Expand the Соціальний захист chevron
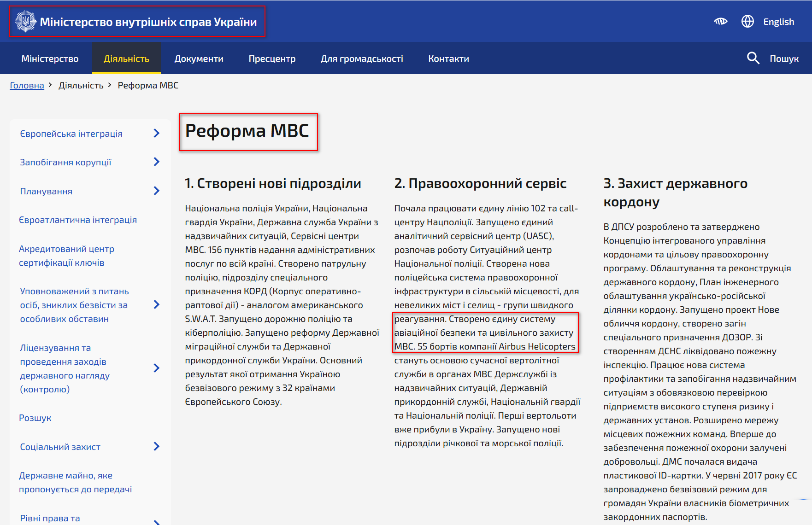812x525 pixels. click(x=157, y=446)
